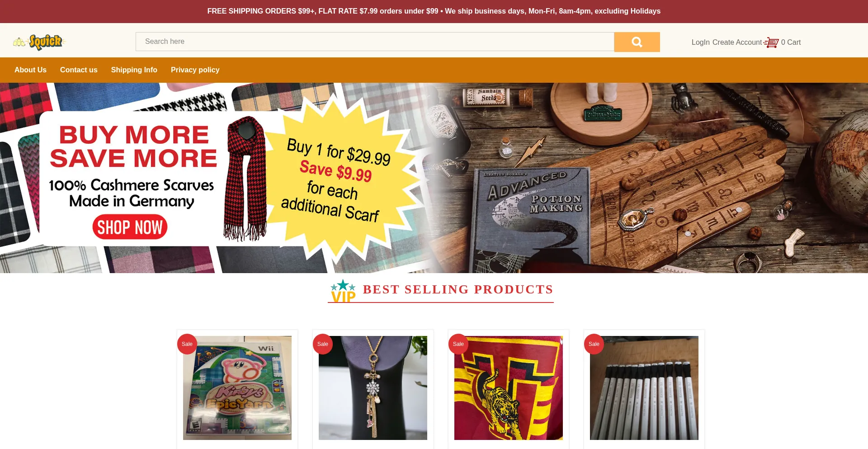Click the Squick logo
This screenshot has height=449, width=868.
click(39, 42)
